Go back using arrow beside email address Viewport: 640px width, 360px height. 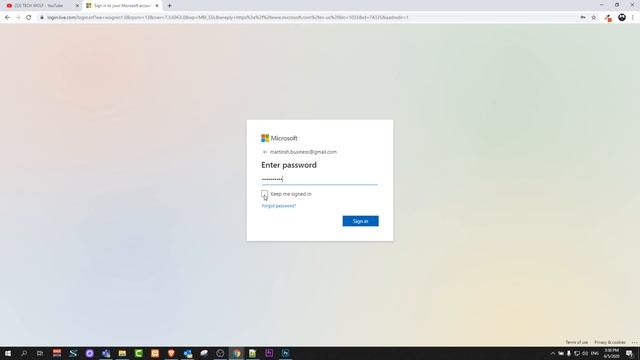tap(264, 152)
